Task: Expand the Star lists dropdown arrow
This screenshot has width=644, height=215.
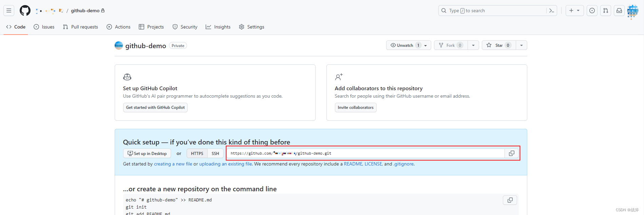Action: click(x=522, y=45)
